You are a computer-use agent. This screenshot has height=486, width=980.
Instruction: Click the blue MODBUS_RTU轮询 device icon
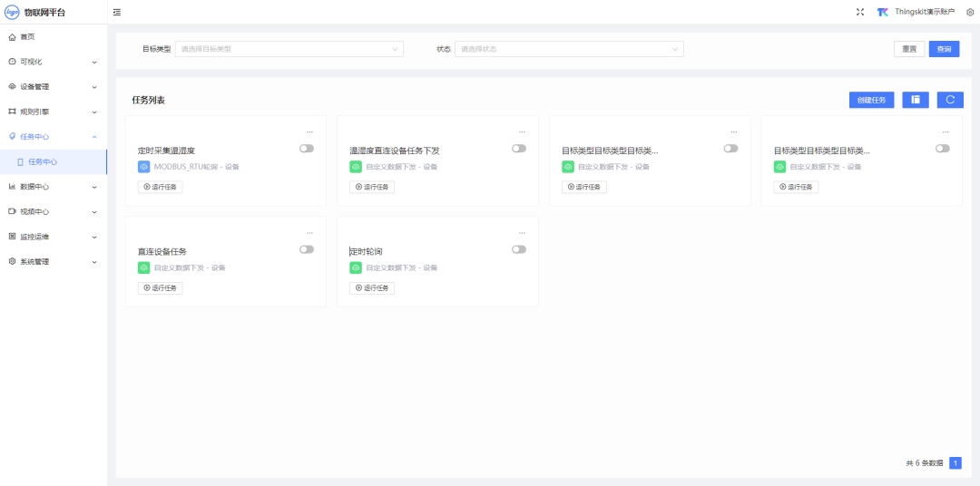point(143,167)
